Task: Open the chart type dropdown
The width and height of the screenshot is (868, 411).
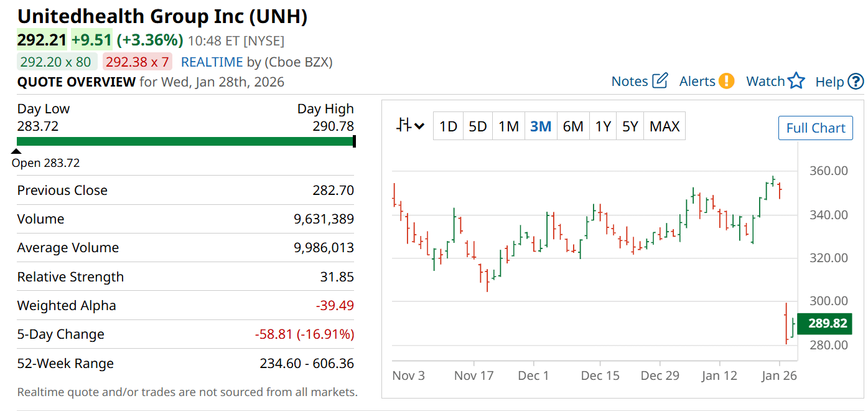Action: [x=411, y=126]
